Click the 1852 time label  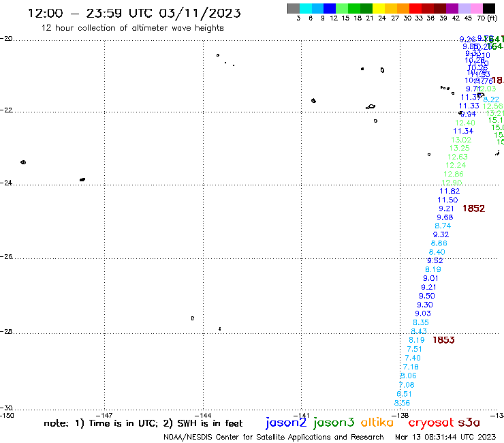click(473, 209)
